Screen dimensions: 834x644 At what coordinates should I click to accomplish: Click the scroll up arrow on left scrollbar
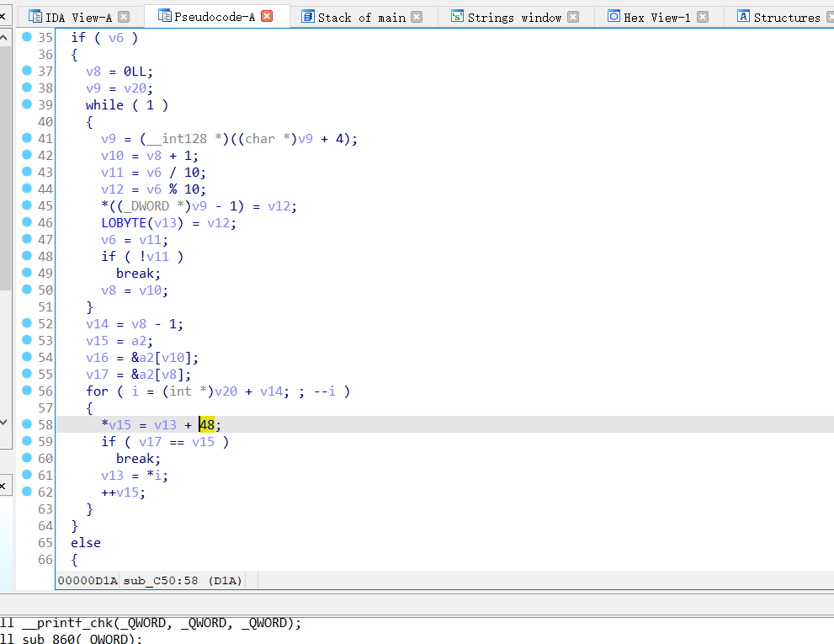(x=5, y=38)
